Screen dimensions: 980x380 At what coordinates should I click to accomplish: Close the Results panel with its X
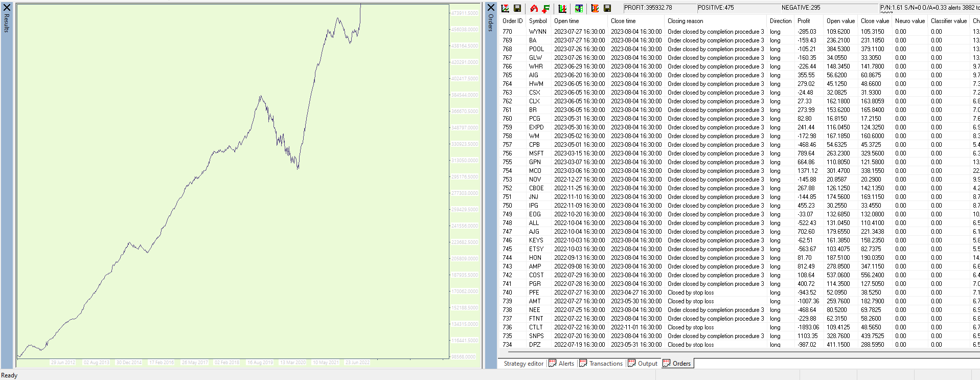[x=7, y=8]
